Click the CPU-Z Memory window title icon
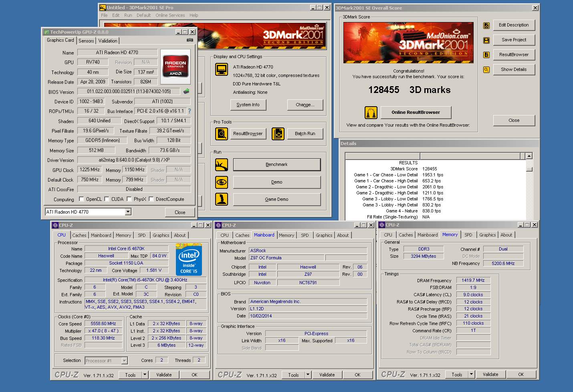Screen dimensions: 573x392 [x=382, y=225]
